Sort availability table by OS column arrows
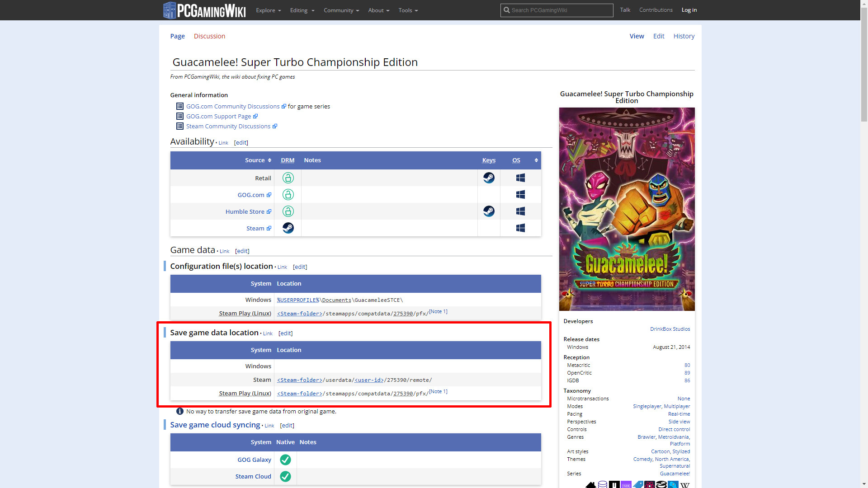The width and height of the screenshot is (868, 488). (x=536, y=160)
